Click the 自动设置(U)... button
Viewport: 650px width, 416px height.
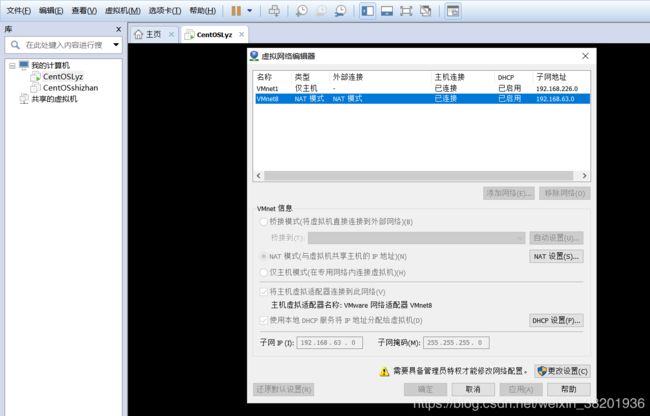556,238
